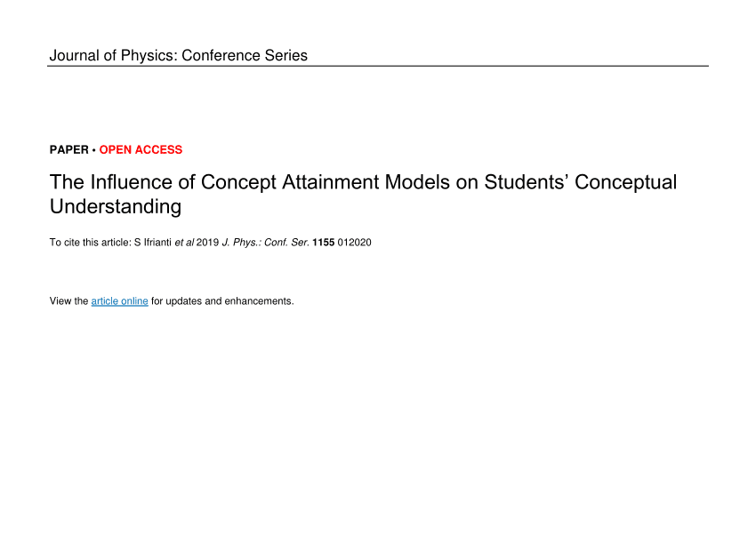This screenshot has width=756, height=560.
Task: Click the horizontal rule beneath the journal header
Action: [378, 66]
